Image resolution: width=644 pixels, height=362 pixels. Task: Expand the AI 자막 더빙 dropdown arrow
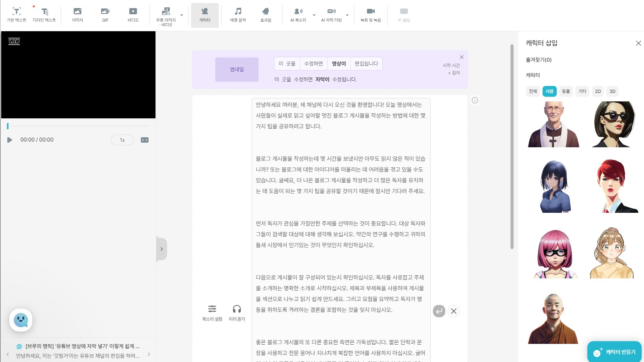coord(347,15)
